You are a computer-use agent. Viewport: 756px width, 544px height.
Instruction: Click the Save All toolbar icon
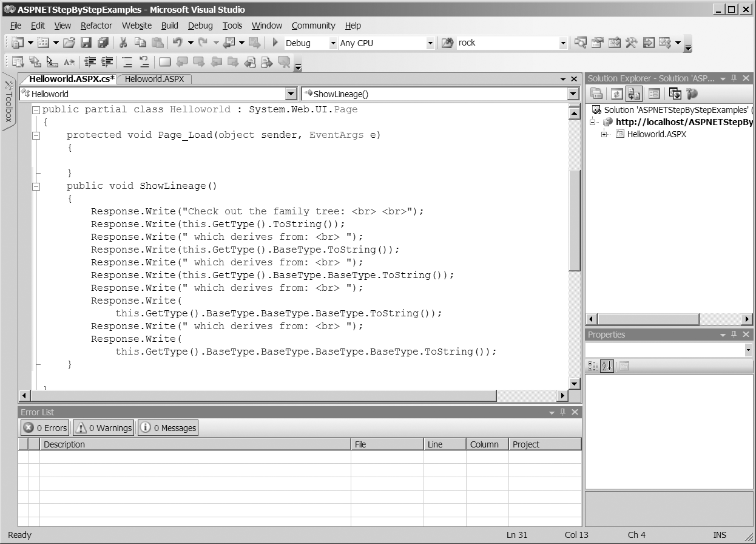103,43
